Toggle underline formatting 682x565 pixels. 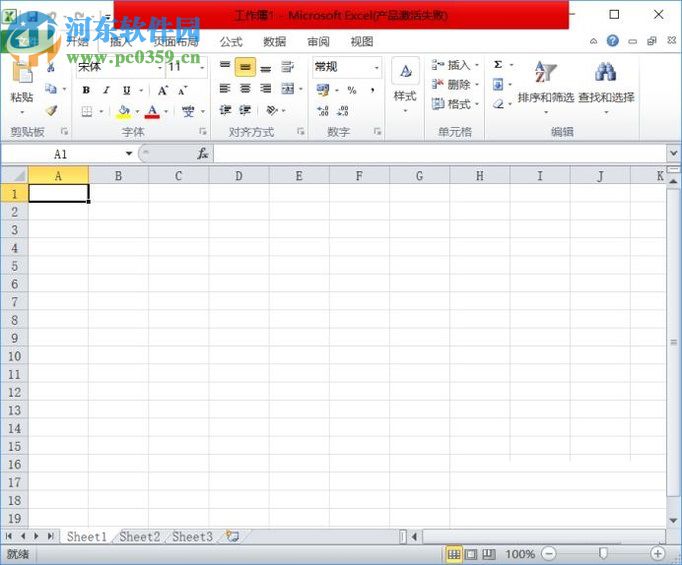pyautogui.click(x=126, y=90)
